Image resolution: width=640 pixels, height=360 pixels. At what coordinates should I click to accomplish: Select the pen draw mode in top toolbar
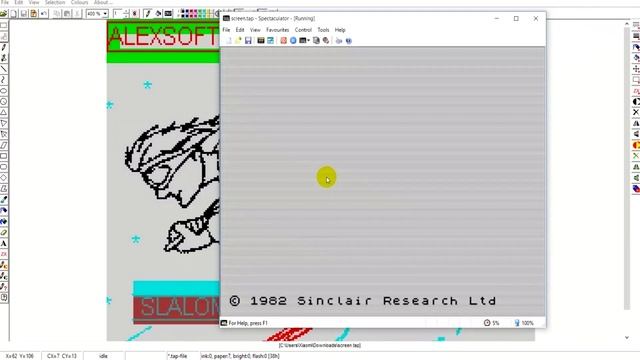pos(148,14)
